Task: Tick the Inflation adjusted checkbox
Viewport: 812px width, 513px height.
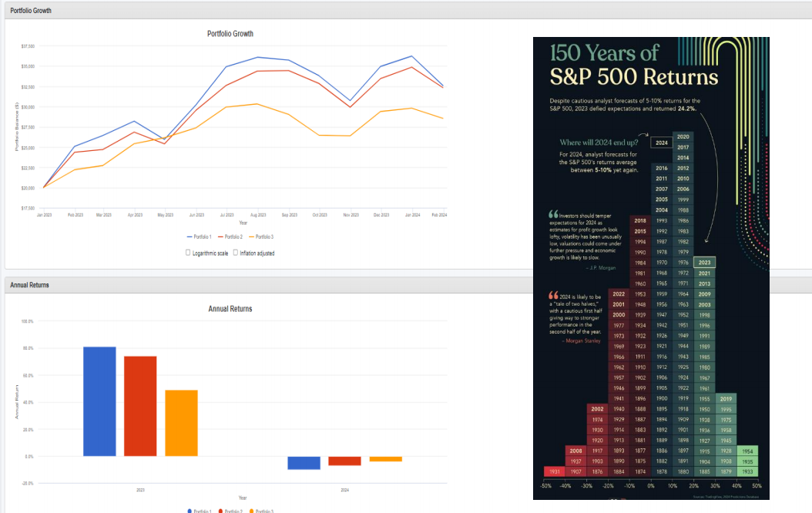Action: click(236, 253)
